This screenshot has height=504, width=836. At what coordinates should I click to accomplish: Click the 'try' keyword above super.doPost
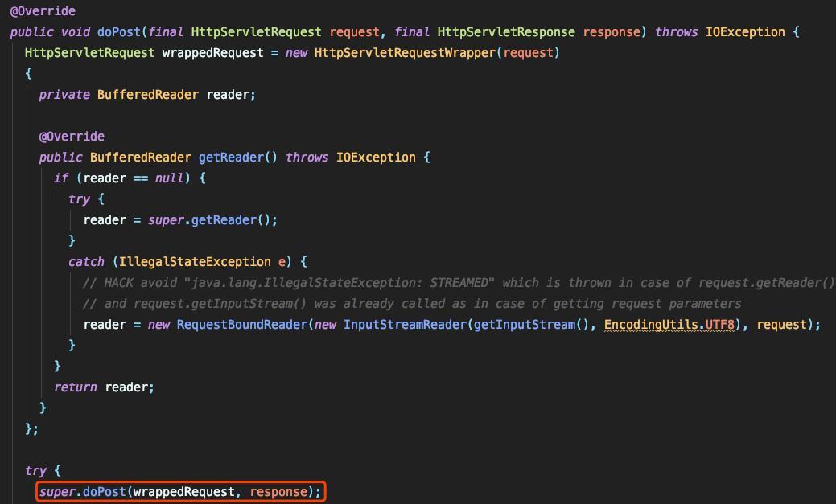[35, 471]
